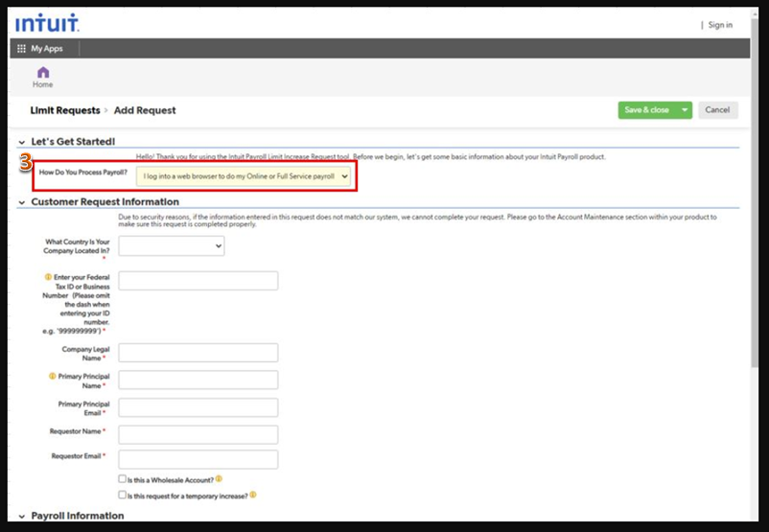Click the Company Legal Name field
The width and height of the screenshot is (769, 532).
(x=198, y=353)
